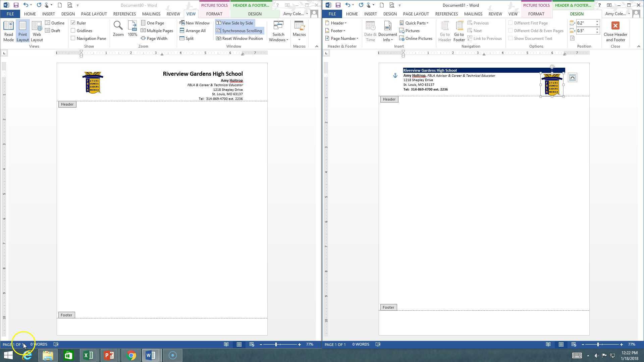Click the left window zoom slider

pos(276,345)
